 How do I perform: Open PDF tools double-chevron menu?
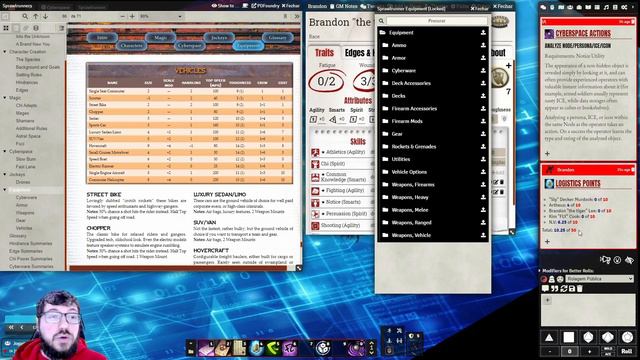click(297, 16)
